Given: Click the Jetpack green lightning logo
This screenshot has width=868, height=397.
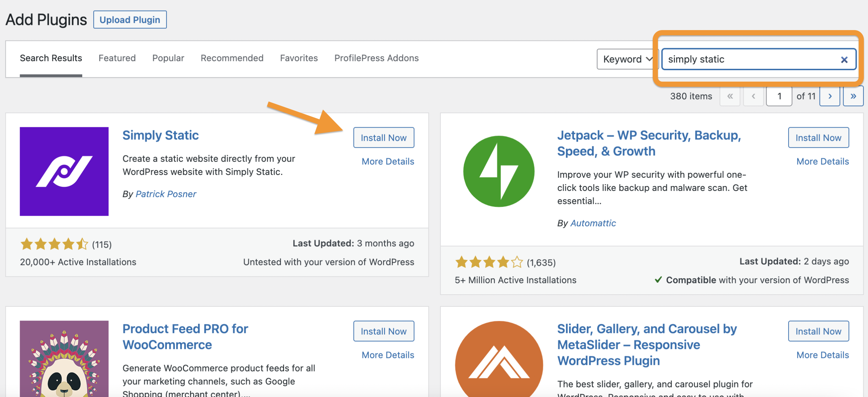Looking at the screenshot, I should pyautogui.click(x=499, y=171).
